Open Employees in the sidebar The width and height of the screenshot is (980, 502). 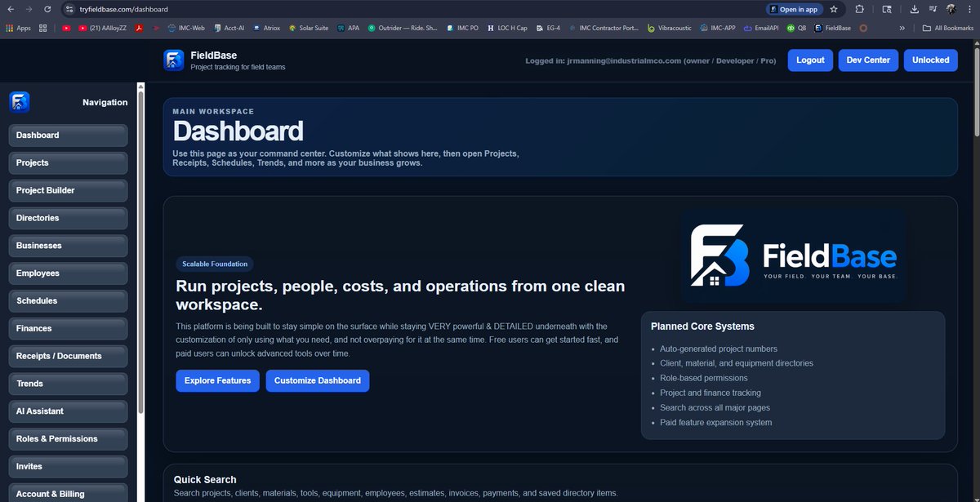pyautogui.click(x=68, y=273)
